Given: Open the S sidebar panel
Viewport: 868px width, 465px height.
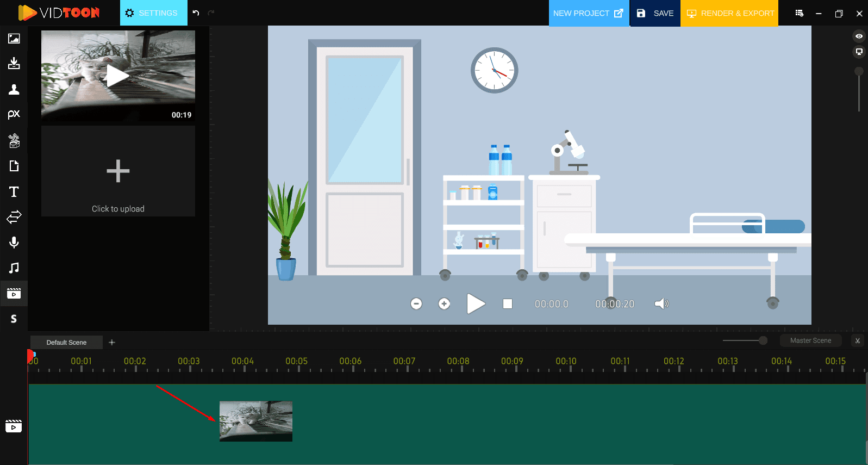Looking at the screenshot, I should (x=14, y=319).
